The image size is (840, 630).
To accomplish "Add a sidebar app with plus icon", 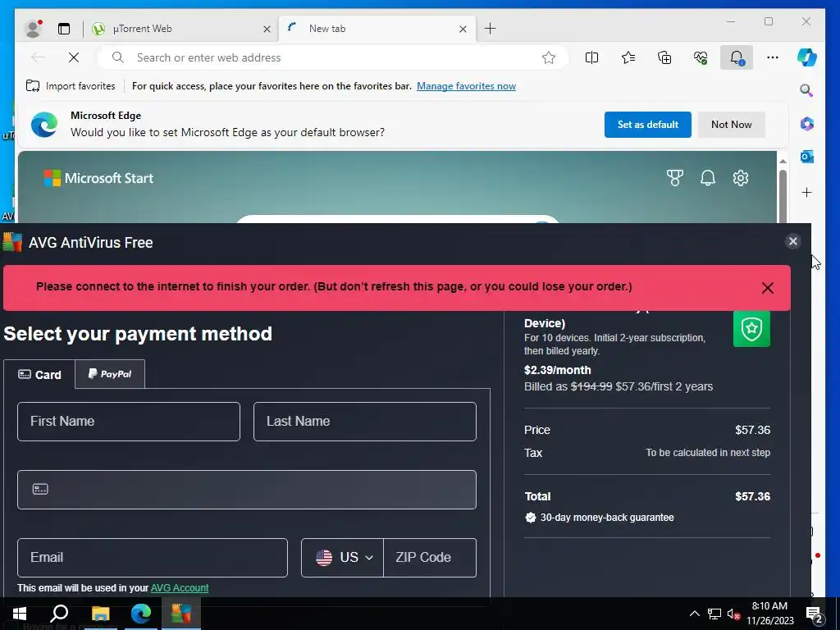I will pos(807,192).
